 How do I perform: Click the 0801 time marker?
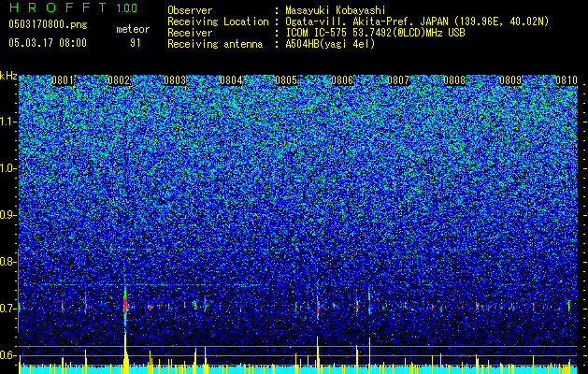tap(63, 80)
